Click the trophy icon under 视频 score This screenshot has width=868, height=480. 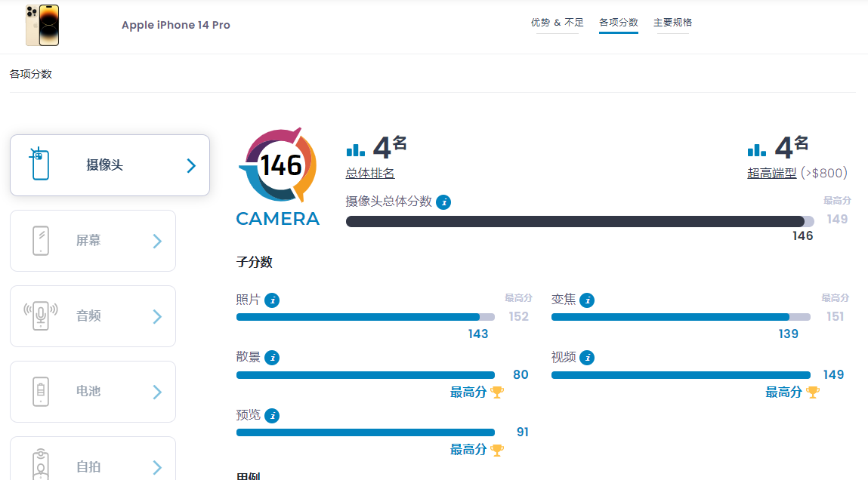tap(813, 392)
